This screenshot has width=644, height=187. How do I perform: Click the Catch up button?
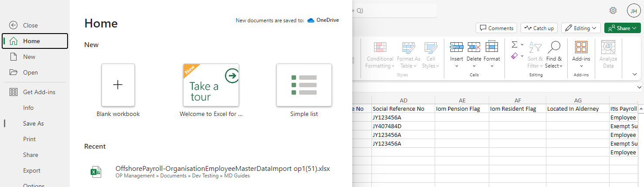(x=539, y=28)
